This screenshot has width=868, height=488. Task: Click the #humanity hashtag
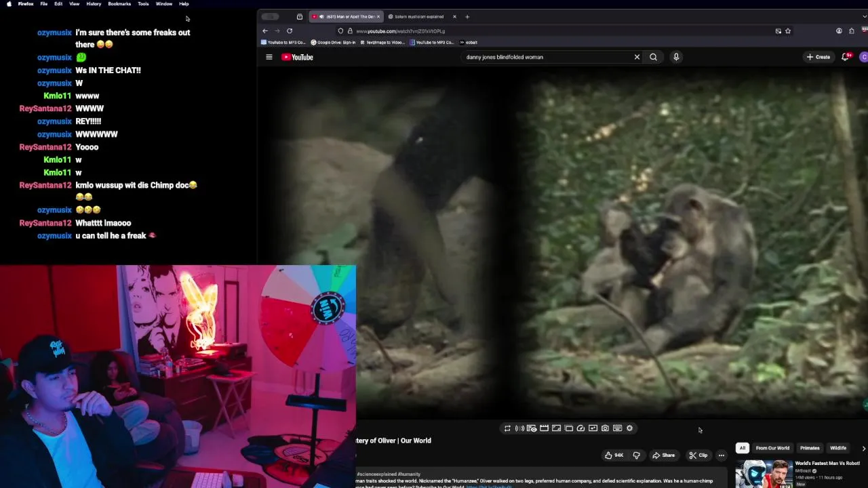click(x=410, y=474)
